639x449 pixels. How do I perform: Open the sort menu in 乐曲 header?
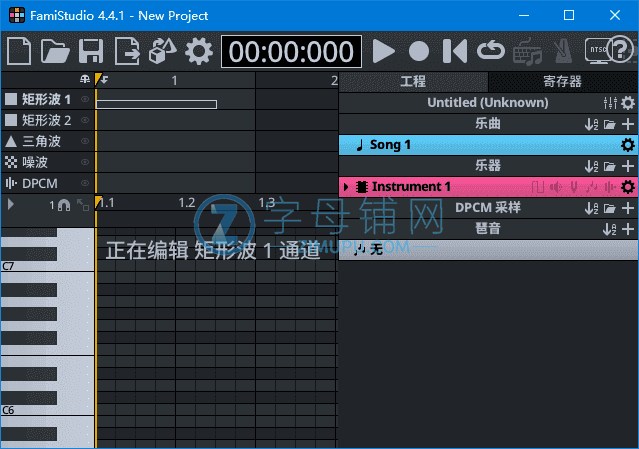(590, 124)
